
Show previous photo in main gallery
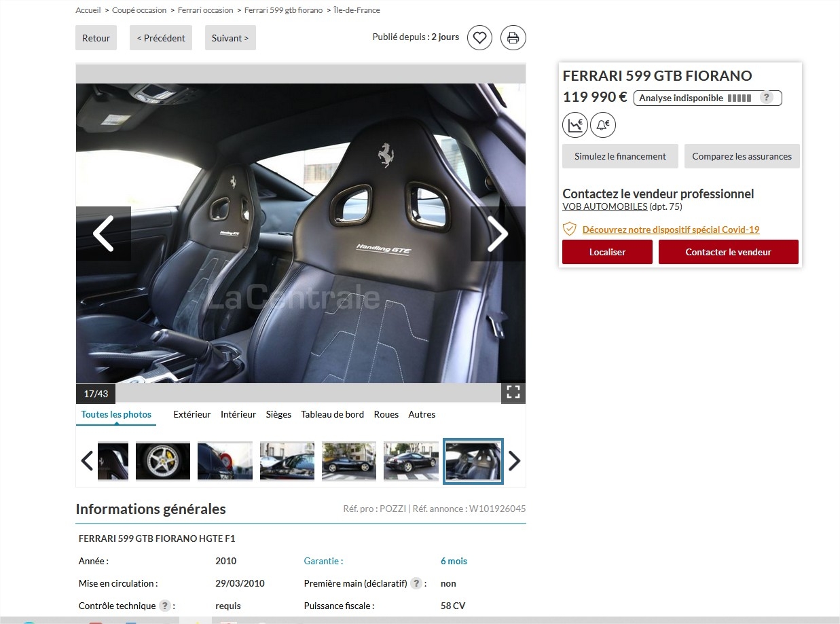click(x=103, y=234)
